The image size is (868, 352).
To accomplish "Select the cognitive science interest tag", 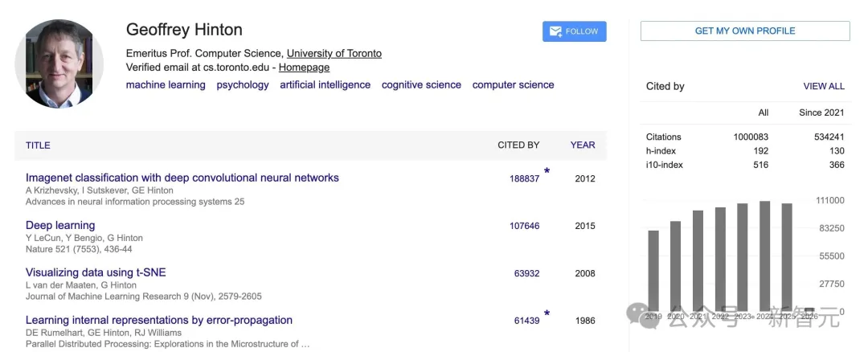I will [x=421, y=85].
